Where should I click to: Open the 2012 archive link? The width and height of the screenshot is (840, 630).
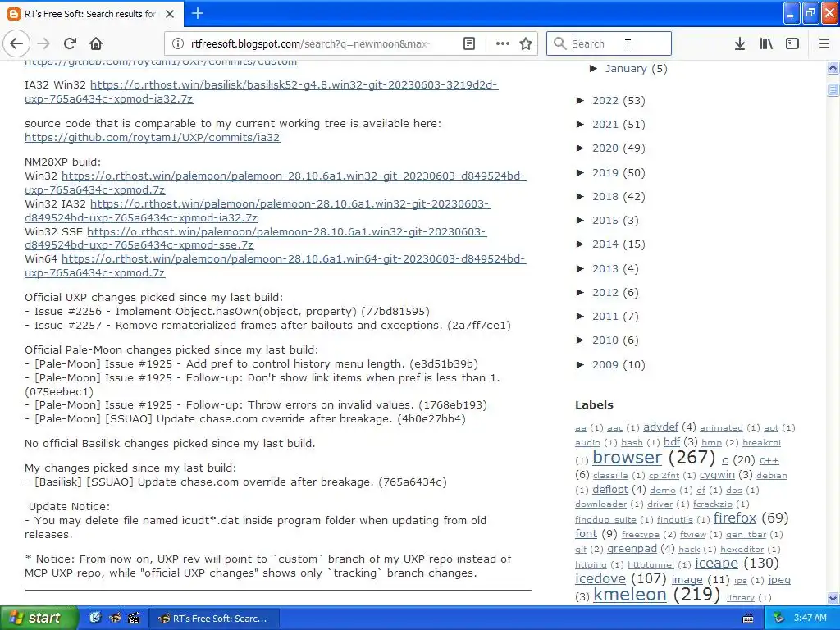pyautogui.click(x=605, y=293)
